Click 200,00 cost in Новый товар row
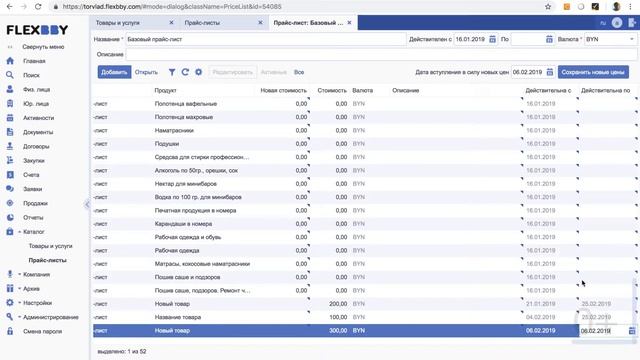 tap(338, 304)
